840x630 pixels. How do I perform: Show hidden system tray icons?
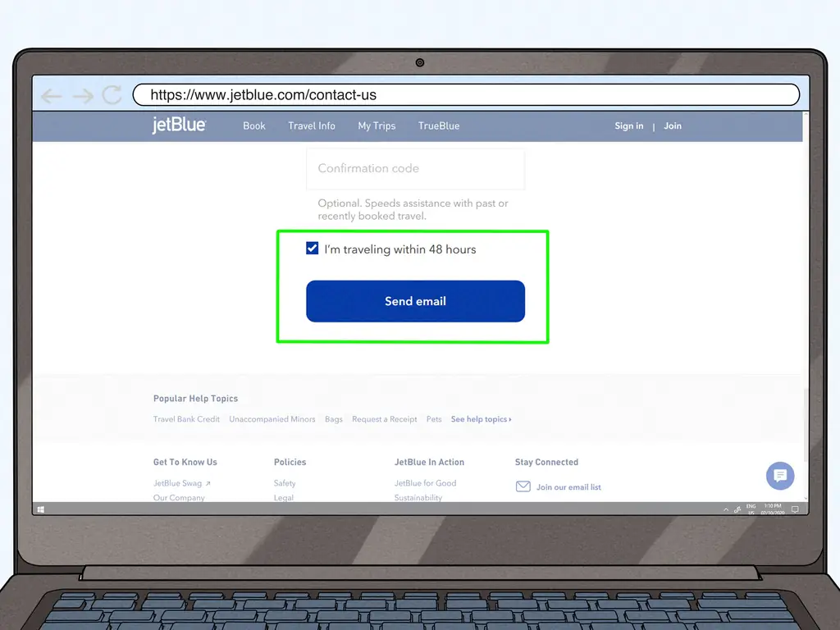(726, 509)
